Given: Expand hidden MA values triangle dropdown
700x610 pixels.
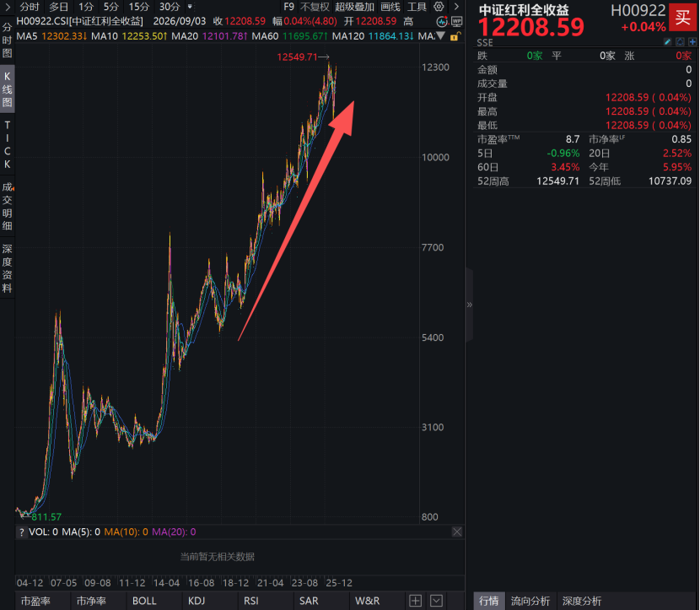Looking at the screenshot, I should coord(440,35).
